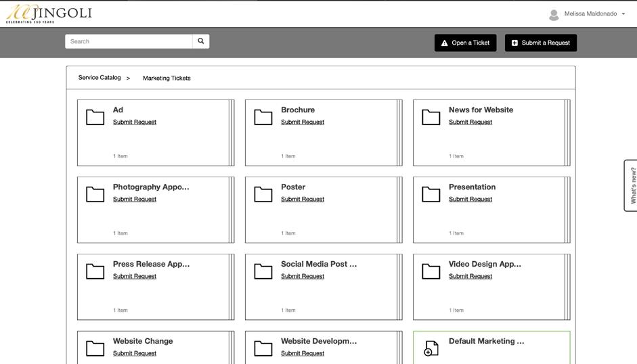This screenshot has width=637, height=364.
Task: Click 1 Item count in Ad card
Action: tap(120, 156)
